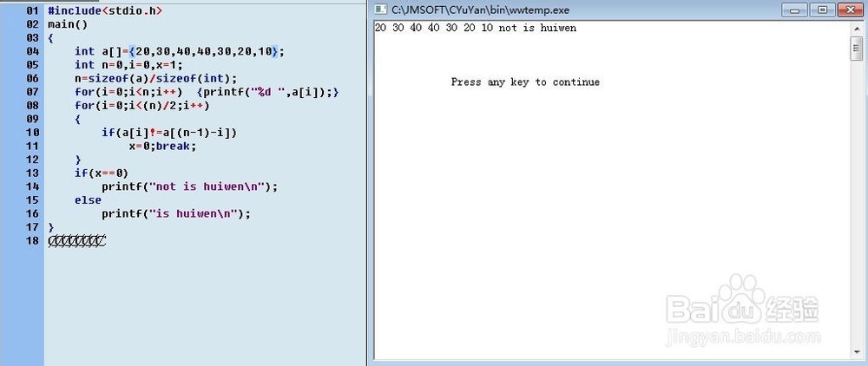The image size is (868, 366).
Task: Click the line 'for(i=0;i<(n)/2;i++)'
Action: click(142, 106)
